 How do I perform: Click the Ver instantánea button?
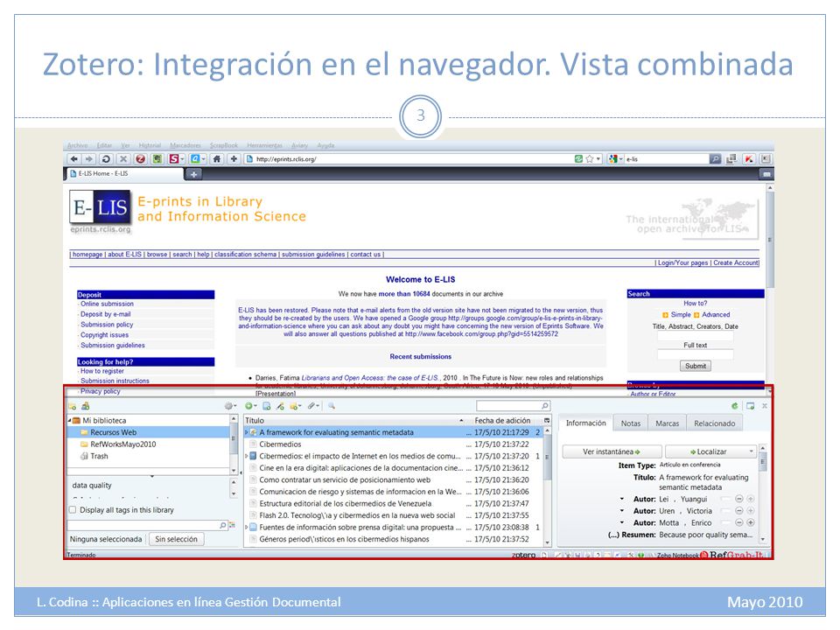click(612, 451)
